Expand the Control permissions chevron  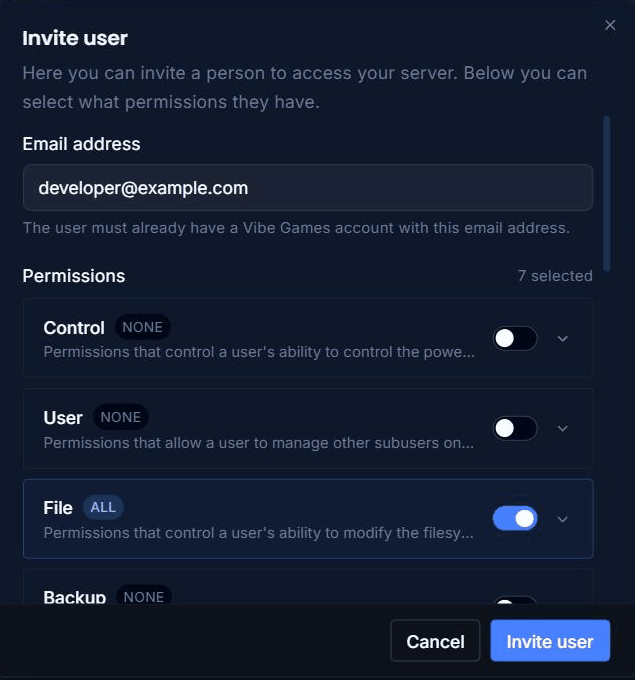(x=563, y=339)
